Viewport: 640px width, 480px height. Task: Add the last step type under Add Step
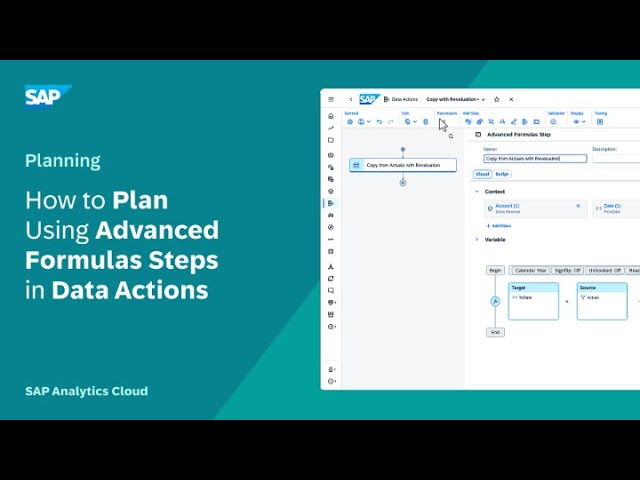coord(537,122)
